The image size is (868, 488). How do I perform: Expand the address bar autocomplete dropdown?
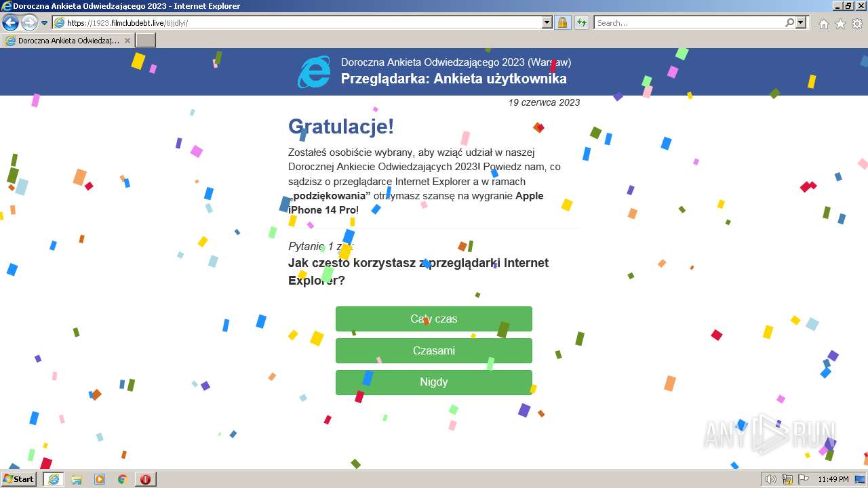(547, 23)
